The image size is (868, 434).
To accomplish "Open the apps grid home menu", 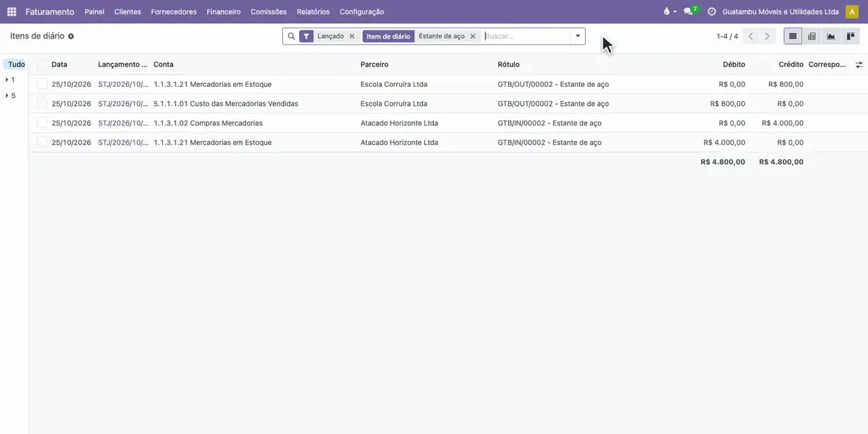I will tap(12, 12).
